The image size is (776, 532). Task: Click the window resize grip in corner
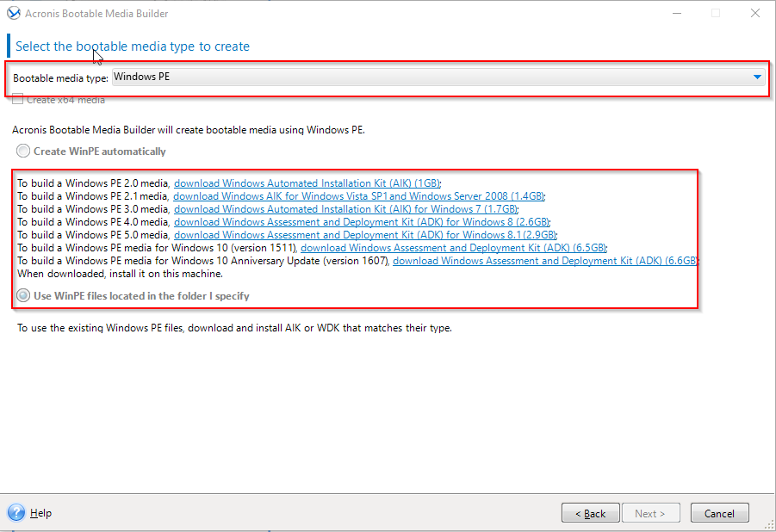tap(770, 526)
